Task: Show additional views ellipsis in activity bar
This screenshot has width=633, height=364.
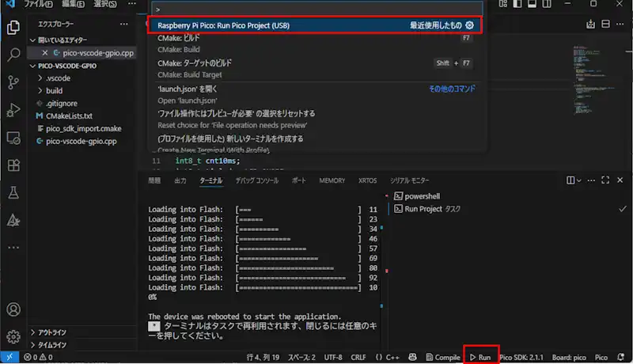Action: 13,248
